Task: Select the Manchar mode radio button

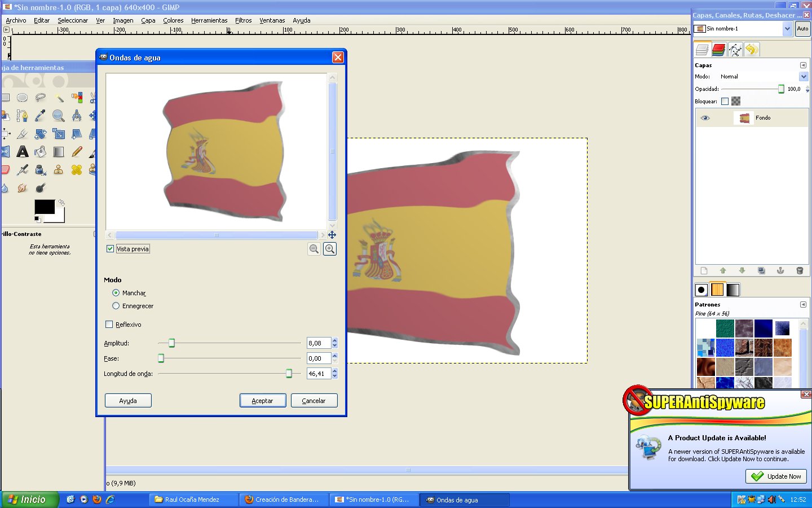Action: pyautogui.click(x=116, y=293)
